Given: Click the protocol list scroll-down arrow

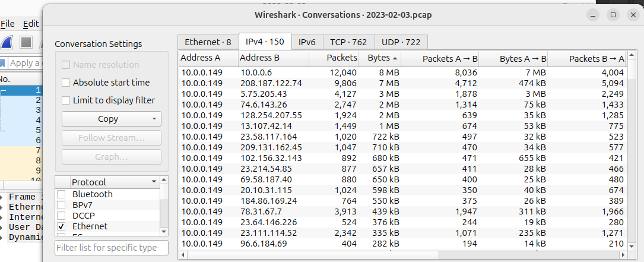Looking at the screenshot, I should tap(164, 232).
